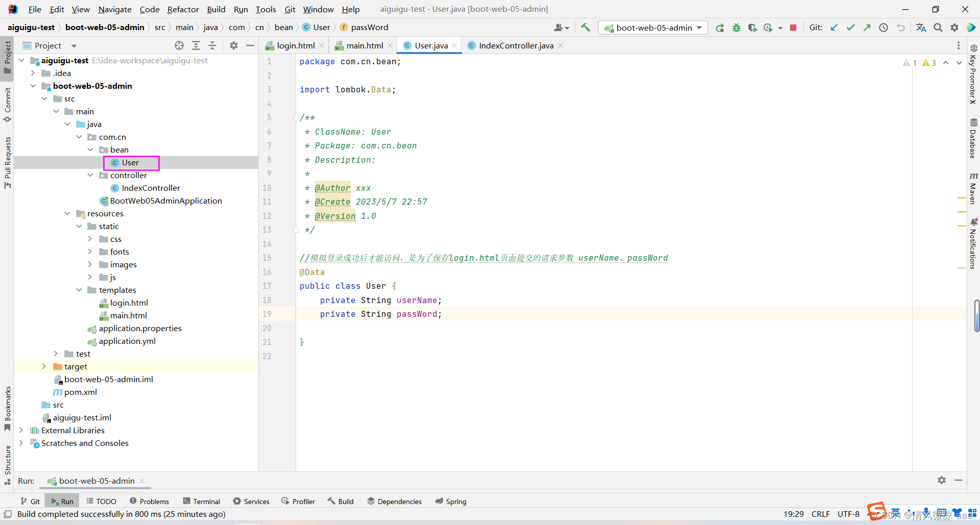Viewport: 980px width, 525px height.
Task: Push commits with the Git green arrow
Action: coord(867,28)
